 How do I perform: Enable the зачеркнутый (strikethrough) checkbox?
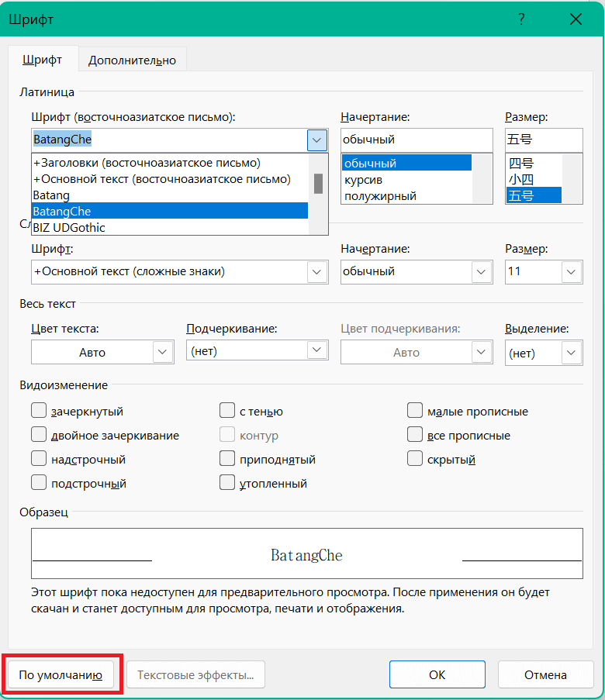click(x=39, y=411)
